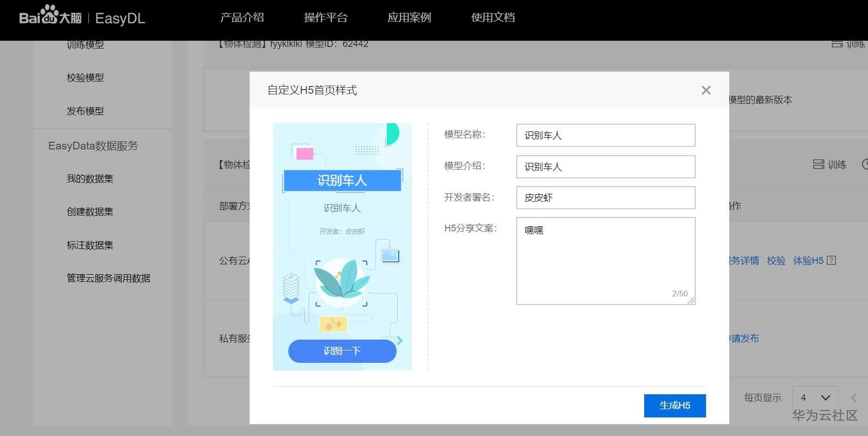The height and width of the screenshot is (436, 868).
Task: Click the 体验H5 link
Action: click(x=808, y=261)
